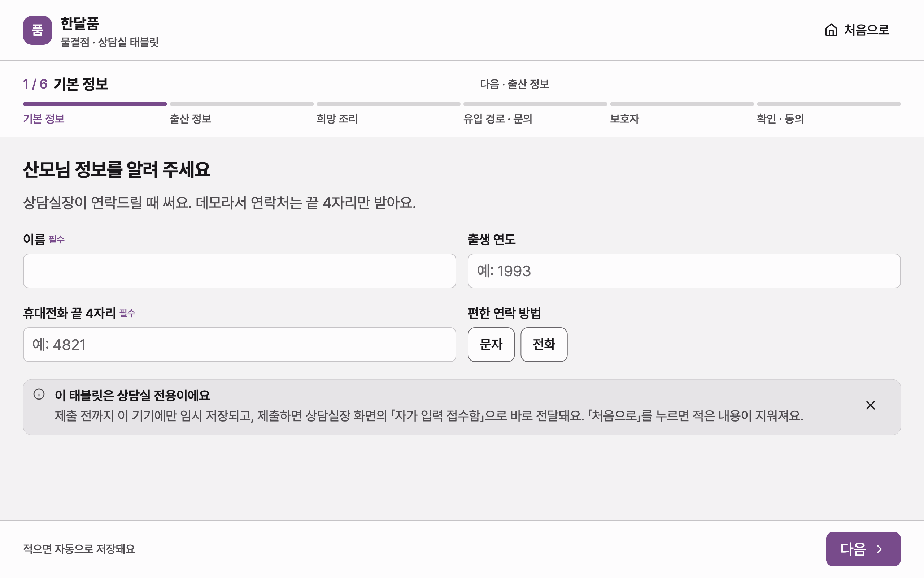The width and height of the screenshot is (924, 578).
Task: Click the 필수 tag next to 휴대전화 끝 4자리
Action: click(x=127, y=314)
